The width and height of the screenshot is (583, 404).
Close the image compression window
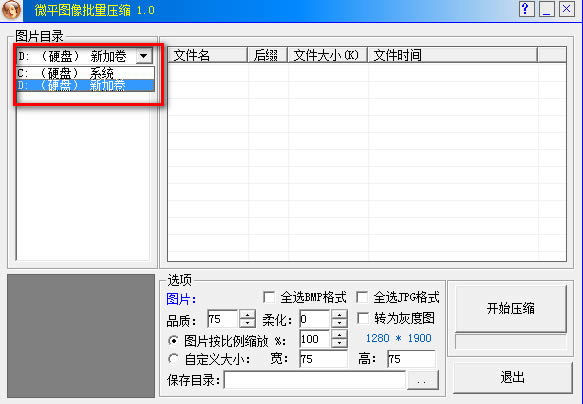[x=567, y=9]
